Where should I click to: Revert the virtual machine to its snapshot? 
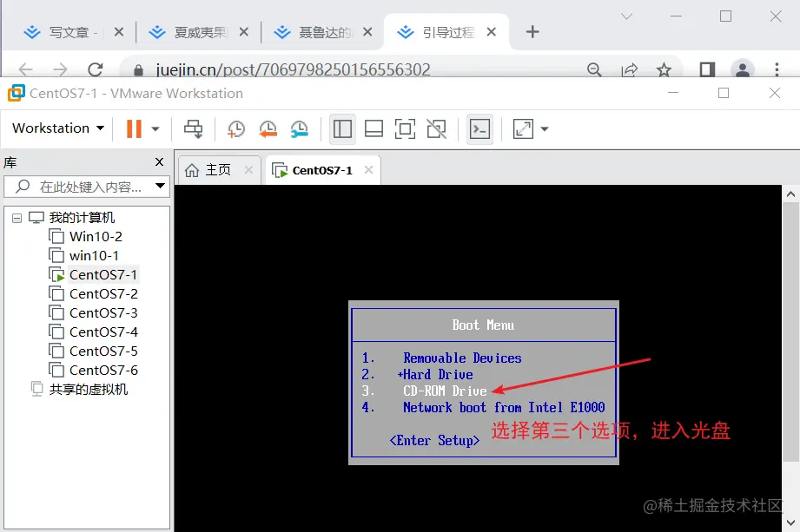268,129
